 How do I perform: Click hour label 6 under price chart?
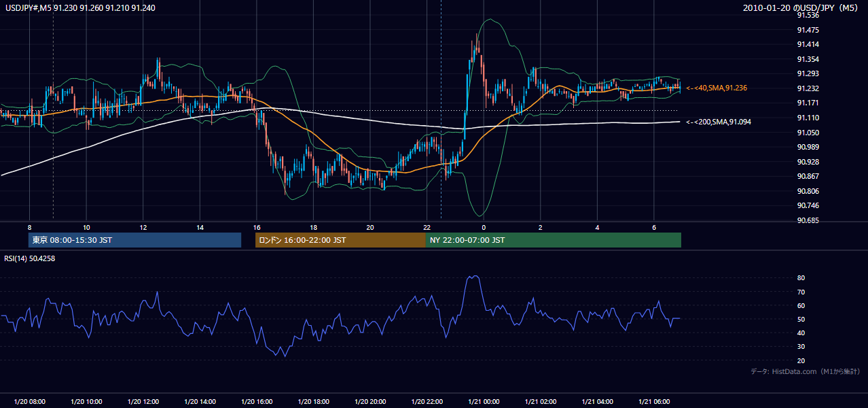[x=653, y=227]
